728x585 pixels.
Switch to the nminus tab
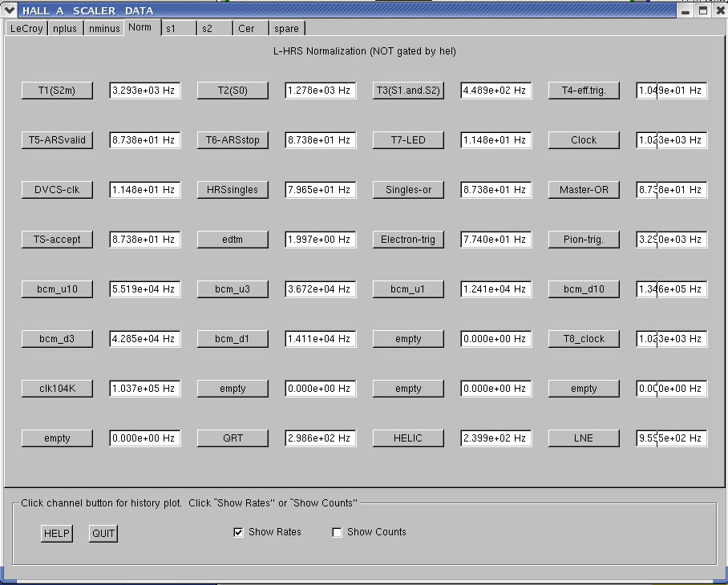[x=104, y=28]
